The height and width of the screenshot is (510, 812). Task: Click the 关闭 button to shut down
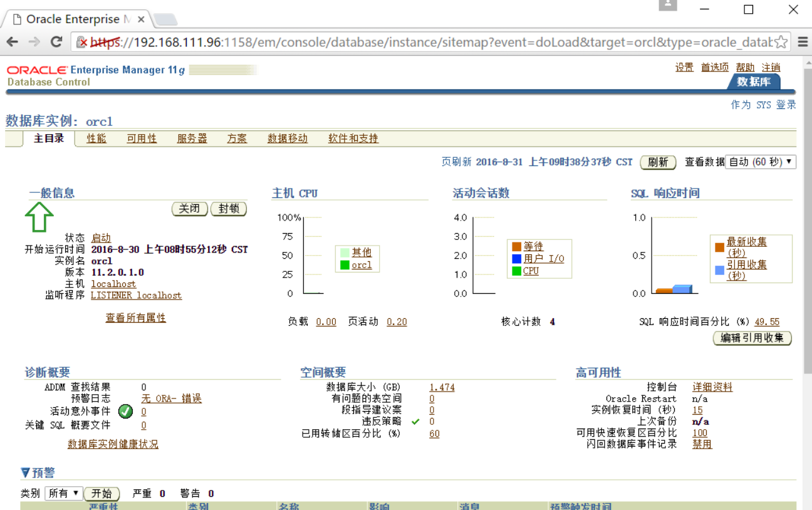pyautogui.click(x=189, y=209)
